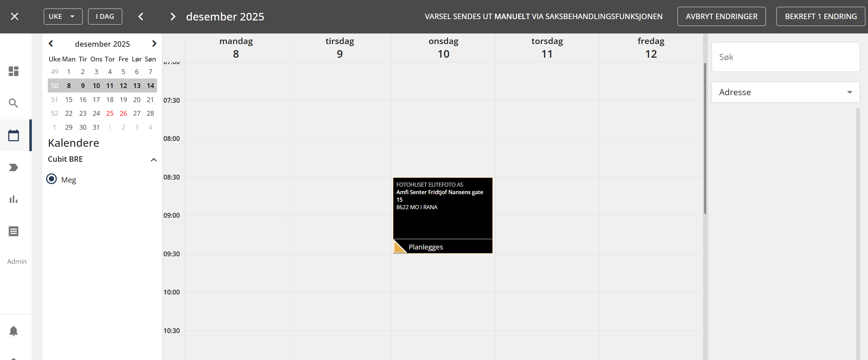The width and height of the screenshot is (868, 360).
Task: Select December 28 in mini calendar
Action: pos(150,113)
